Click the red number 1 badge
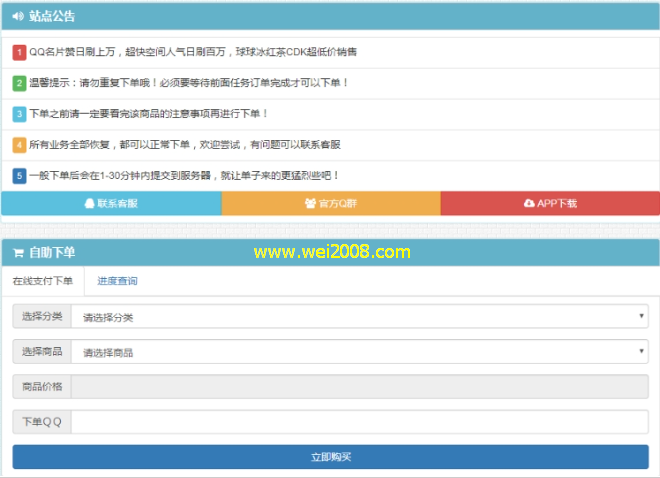 click(20, 52)
